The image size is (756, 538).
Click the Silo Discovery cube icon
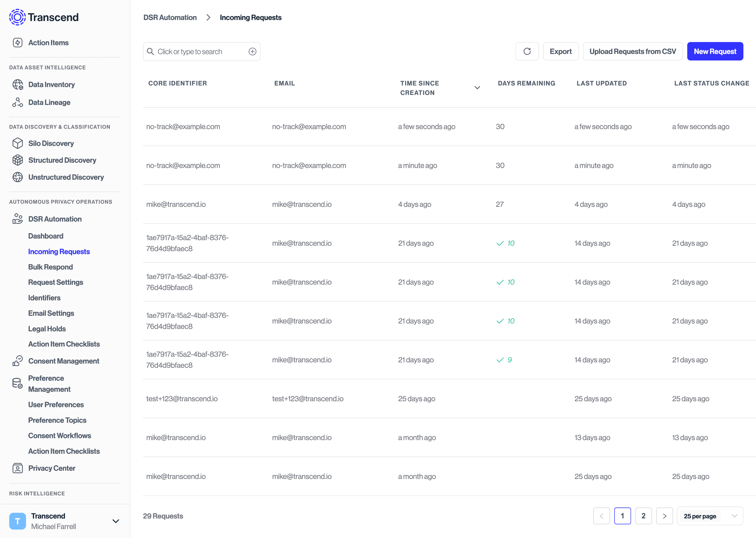tap(18, 143)
